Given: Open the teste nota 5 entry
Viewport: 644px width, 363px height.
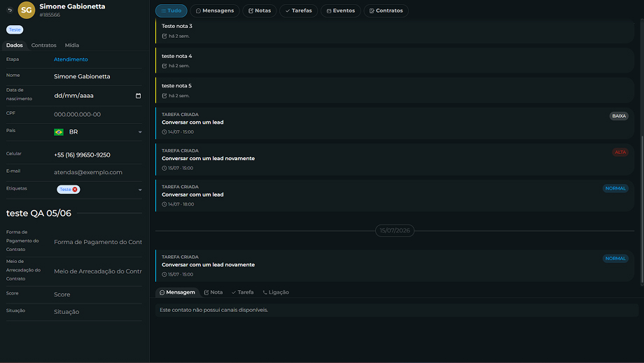Looking at the screenshot, I should tap(395, 90).
